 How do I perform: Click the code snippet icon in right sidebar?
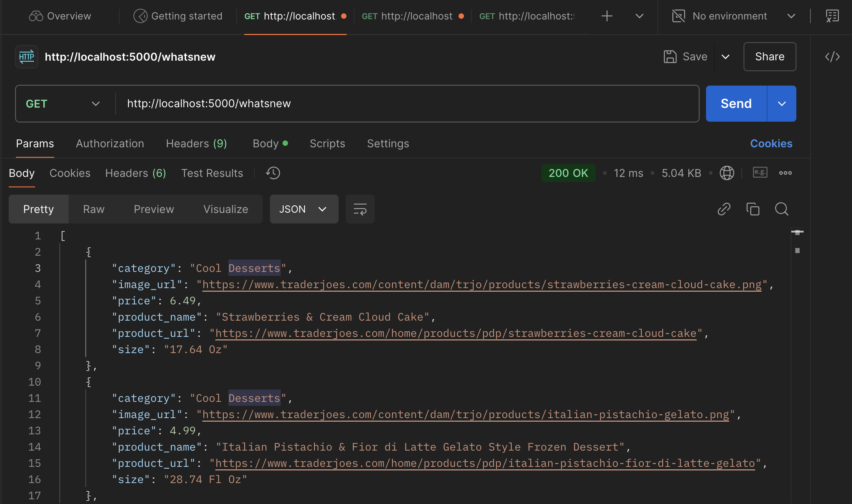click(832, 57)
